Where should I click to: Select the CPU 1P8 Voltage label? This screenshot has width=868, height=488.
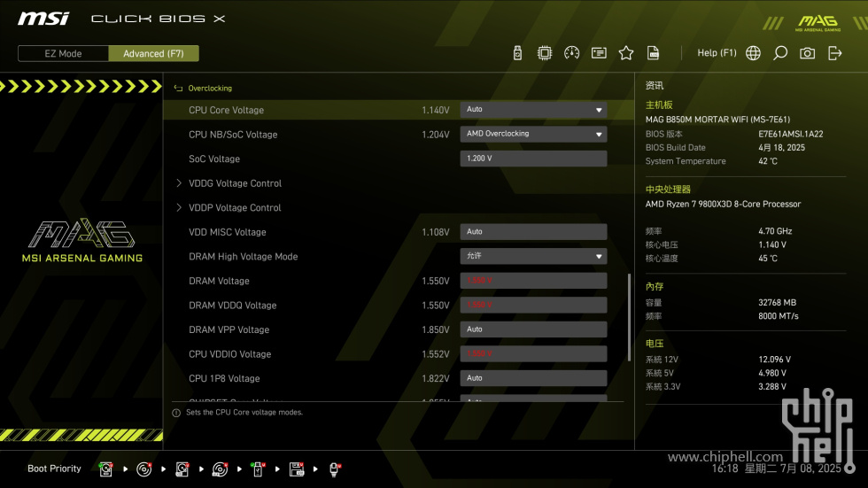[x=224, y=378]
